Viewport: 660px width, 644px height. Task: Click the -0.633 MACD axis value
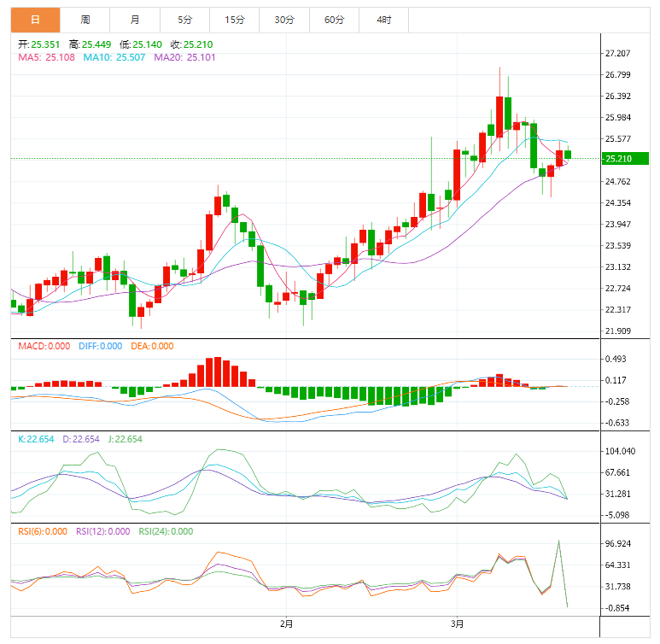616,423
